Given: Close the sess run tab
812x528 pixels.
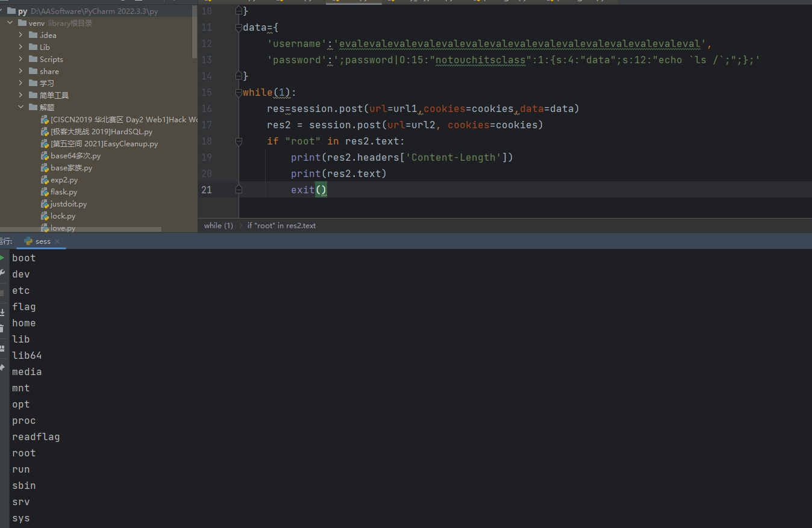Looking at the screenshot, I should [x=57, y=241].
